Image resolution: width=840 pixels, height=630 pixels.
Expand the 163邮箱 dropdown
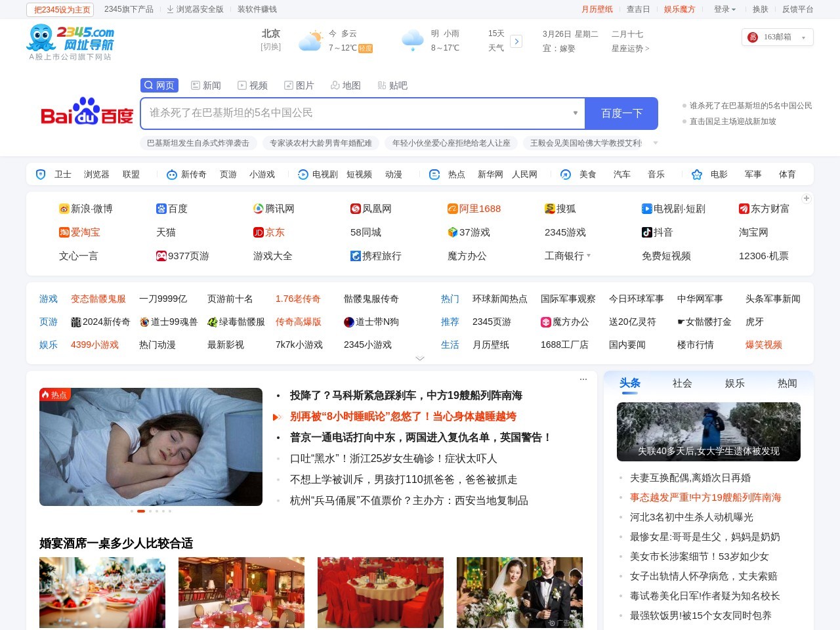[x=803, y=37]
